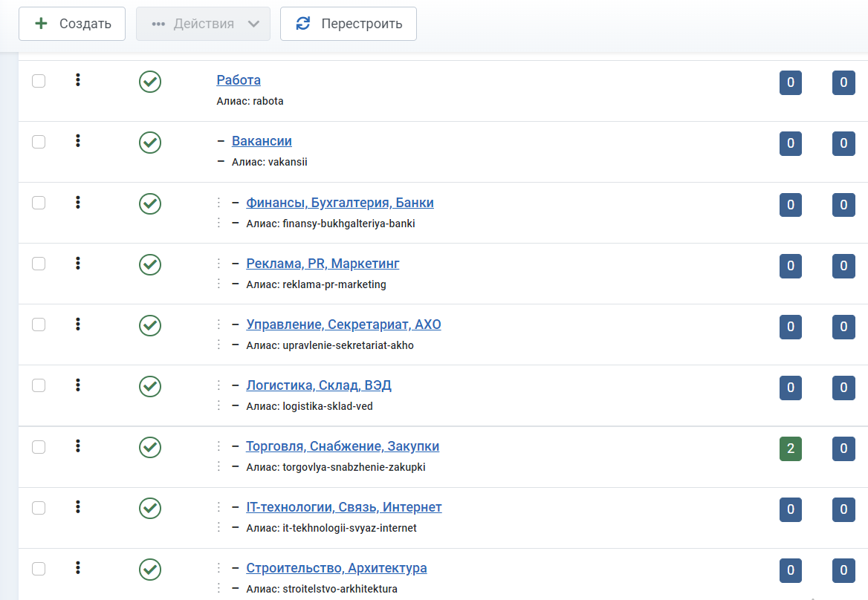Tick the checkbox for Вакансии category
Viewport: 868px width, 600px height.
point(39,142)
